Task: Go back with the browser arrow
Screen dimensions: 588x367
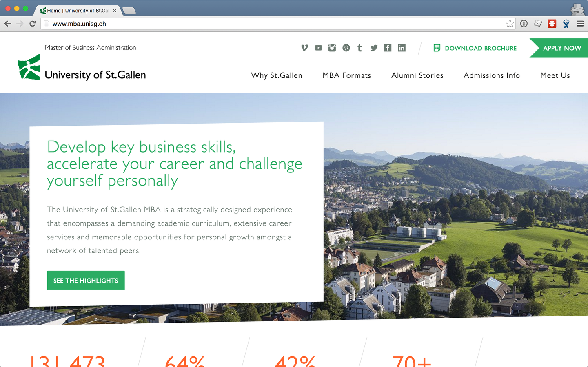Action: point(8,24)
